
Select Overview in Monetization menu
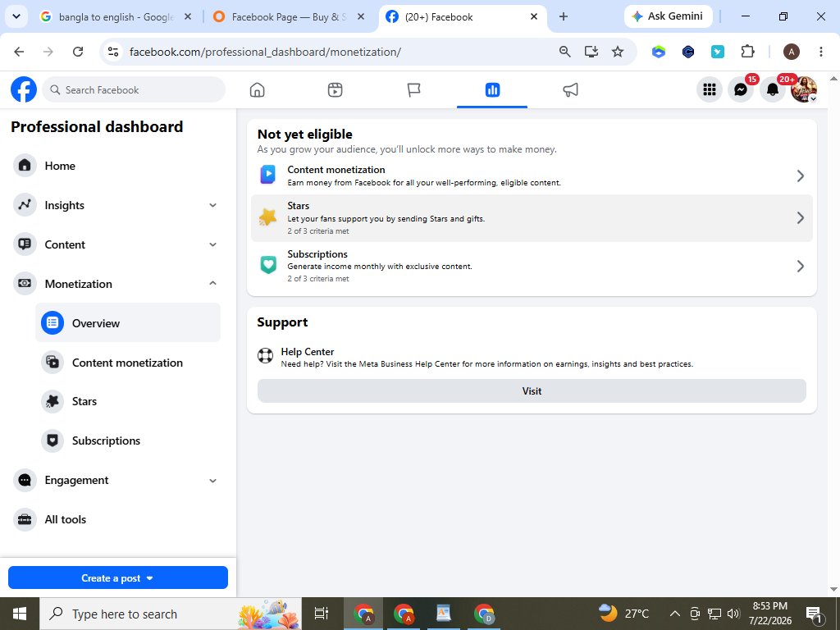click(x=128, y=322)
